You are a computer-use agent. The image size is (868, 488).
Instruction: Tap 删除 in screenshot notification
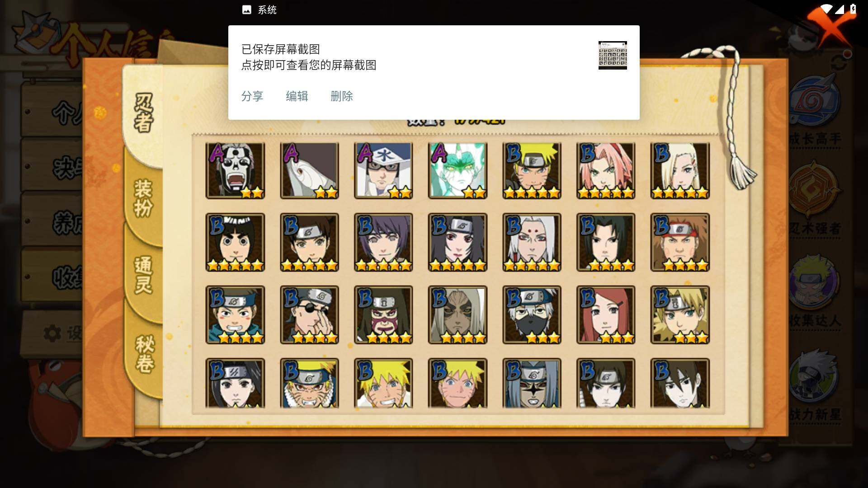pos(342,96)
